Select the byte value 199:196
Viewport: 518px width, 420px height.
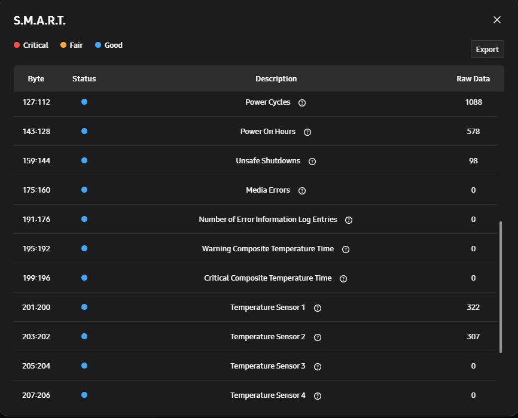coord(36,278)
